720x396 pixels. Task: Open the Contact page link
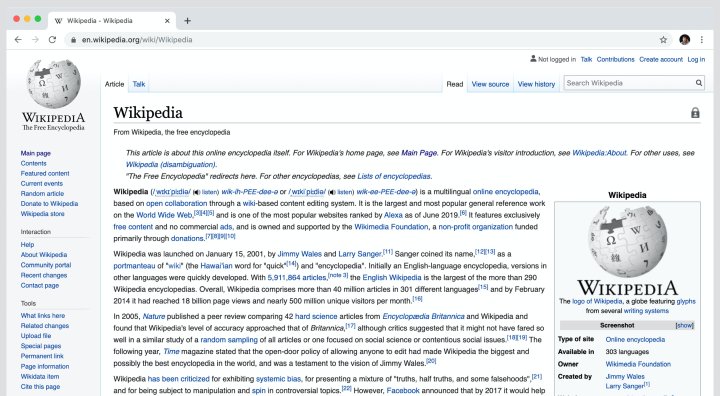click(x=40, y=285)
